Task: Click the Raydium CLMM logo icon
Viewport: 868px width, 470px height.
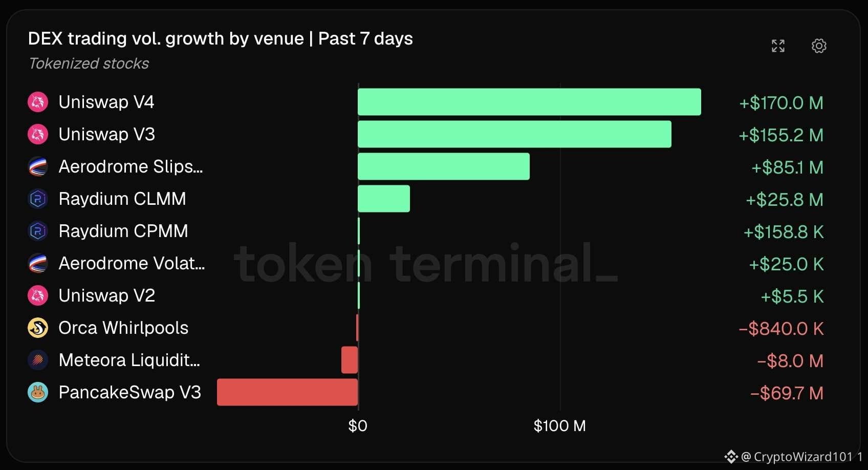Action: (x=38, y=199)
